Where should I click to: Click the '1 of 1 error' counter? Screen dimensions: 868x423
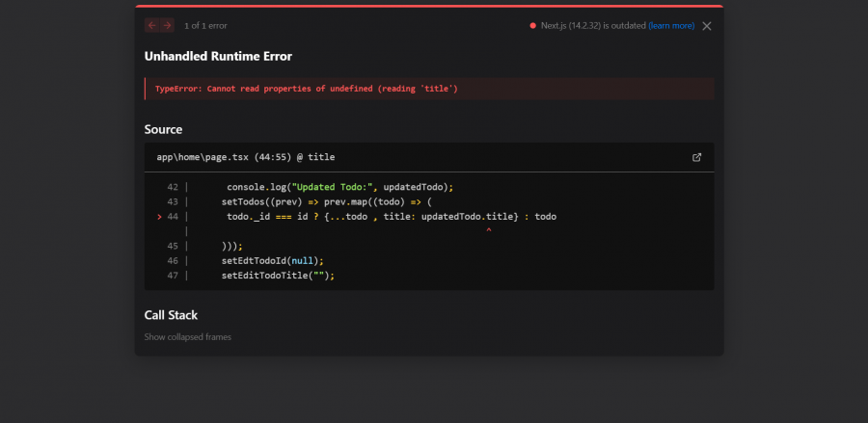click(205, 26)
